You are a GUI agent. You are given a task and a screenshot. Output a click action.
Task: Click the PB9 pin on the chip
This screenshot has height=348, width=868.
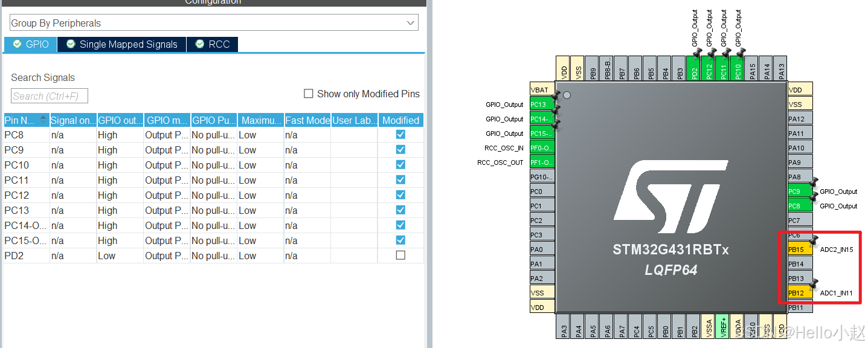593,68
